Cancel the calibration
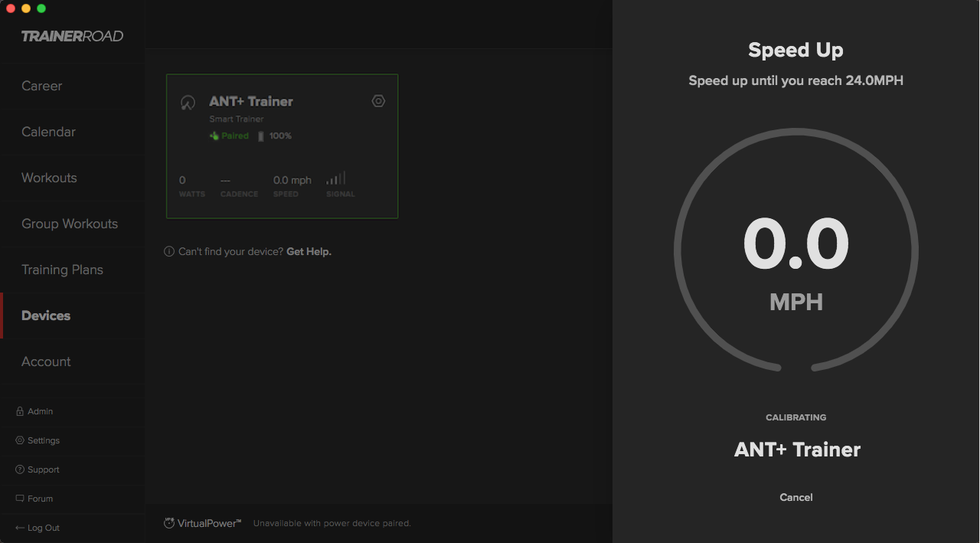This screenshot has height=543, width=980. (796, 497)
